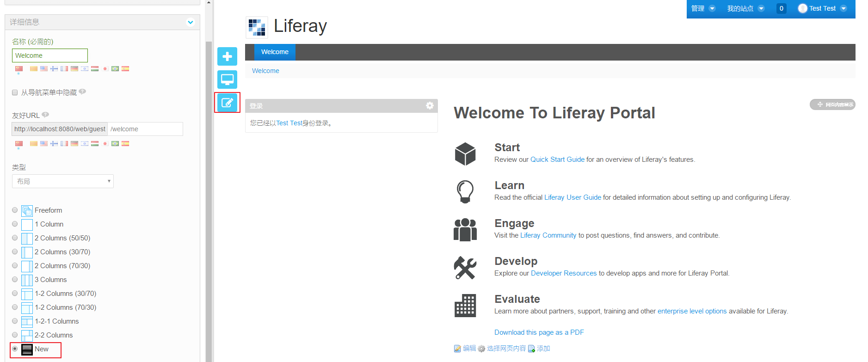Click the 网页内容展示 portlet handle

[x=832, y=104]
